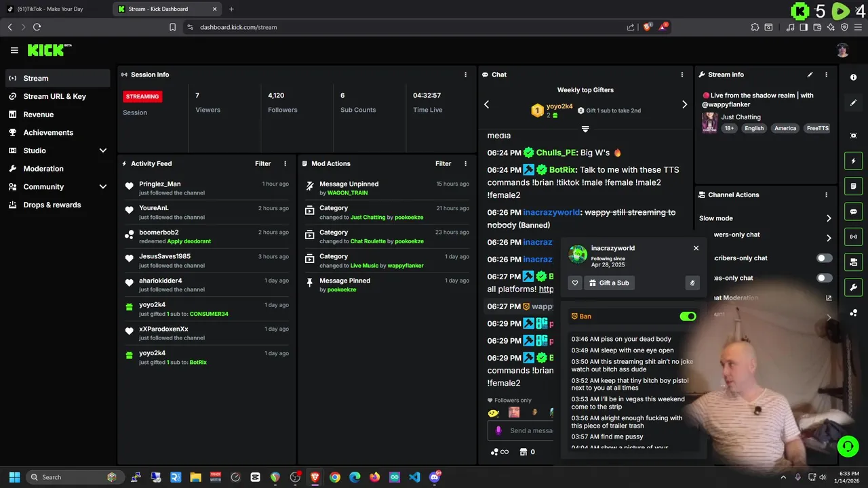The image size is (868, 488).
Task: Click the Just Chatting category thumbnail
Action: tap(709, 123)
